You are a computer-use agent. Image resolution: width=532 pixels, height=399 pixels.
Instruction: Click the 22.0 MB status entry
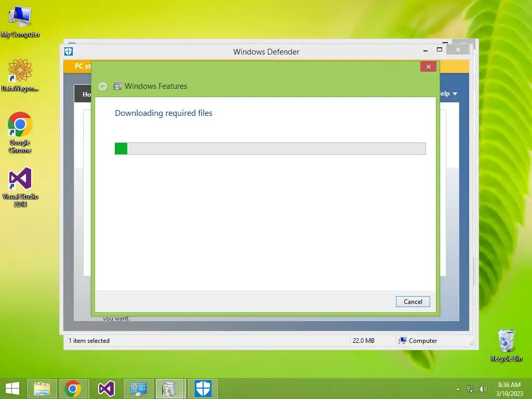click(x=363, y=341)
